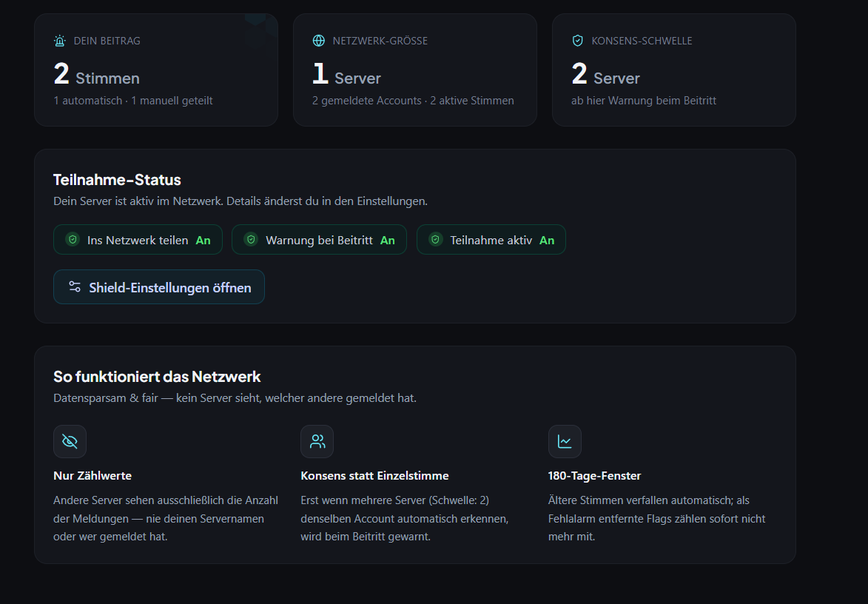Image resolution: width=868 pixels, height=604 pixels.
Task: Click the shield icon in Ins Netzwerk teilen
Action: coord(73,239)
